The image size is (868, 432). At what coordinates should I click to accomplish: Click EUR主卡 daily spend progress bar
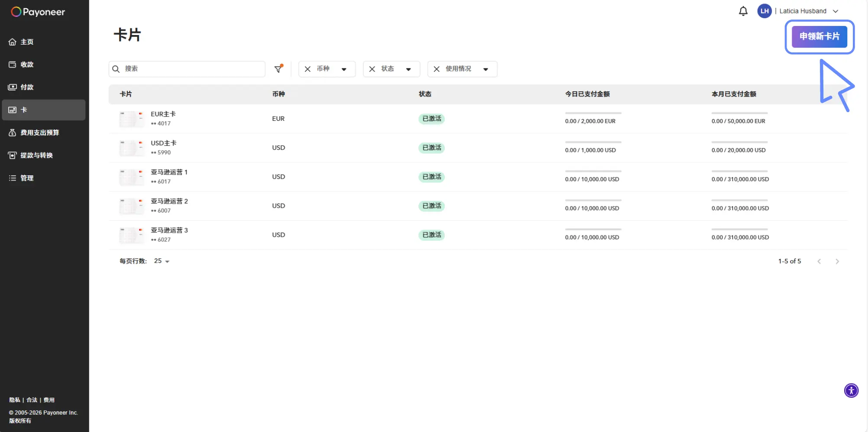(x=593, y=113)
